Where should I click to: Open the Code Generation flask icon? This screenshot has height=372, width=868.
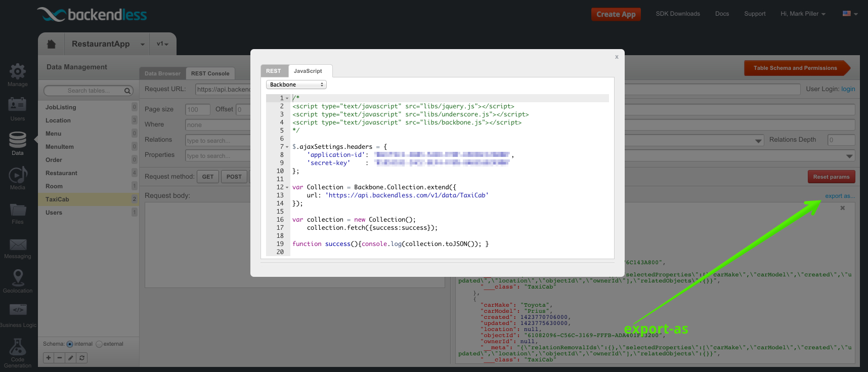pos(17,347)
